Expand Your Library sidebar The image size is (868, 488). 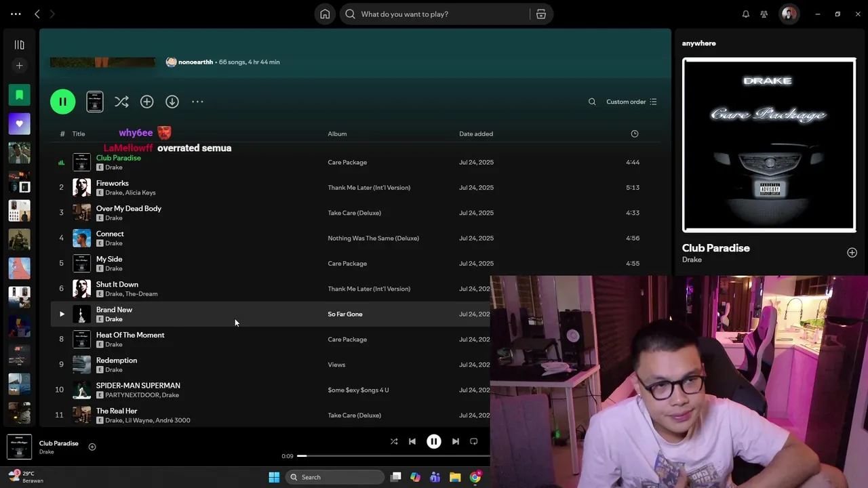19,45
